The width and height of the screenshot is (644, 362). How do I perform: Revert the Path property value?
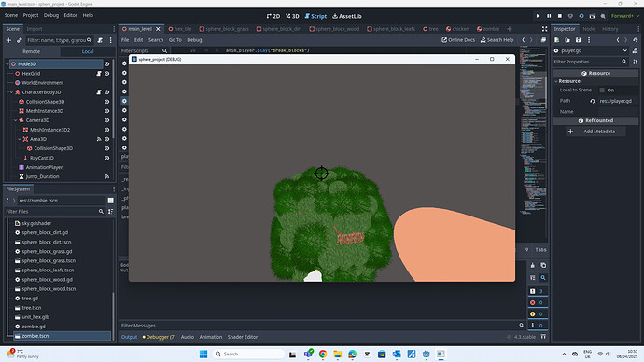click(592, 101)
